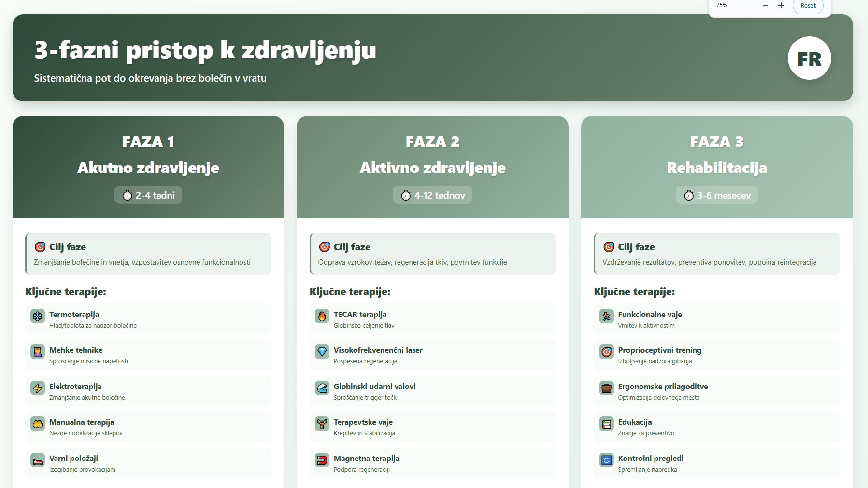Click the Visokofrekvenenčni laser gem icon
The height and width of the screenshot is (488, 868).
tap(322, 352)
